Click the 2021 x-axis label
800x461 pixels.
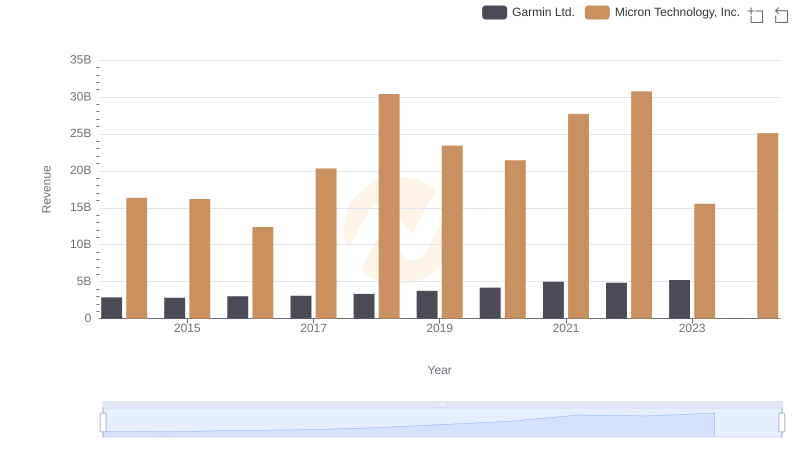[x=566, y=328]
